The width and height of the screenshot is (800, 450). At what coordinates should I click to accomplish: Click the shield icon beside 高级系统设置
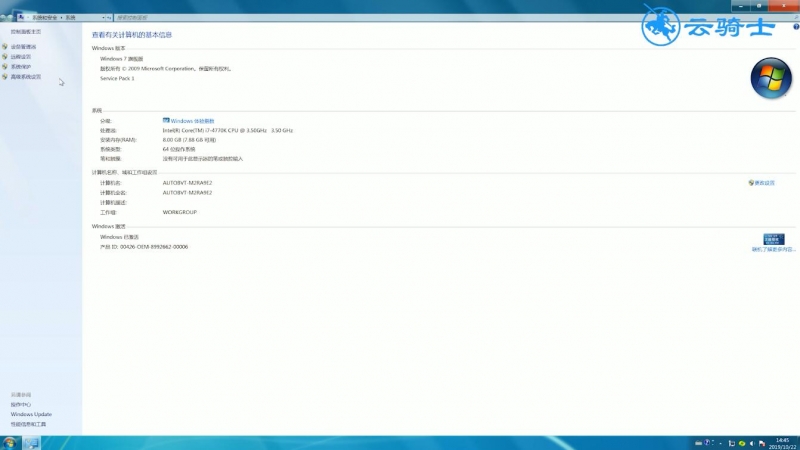pos(5,77)
